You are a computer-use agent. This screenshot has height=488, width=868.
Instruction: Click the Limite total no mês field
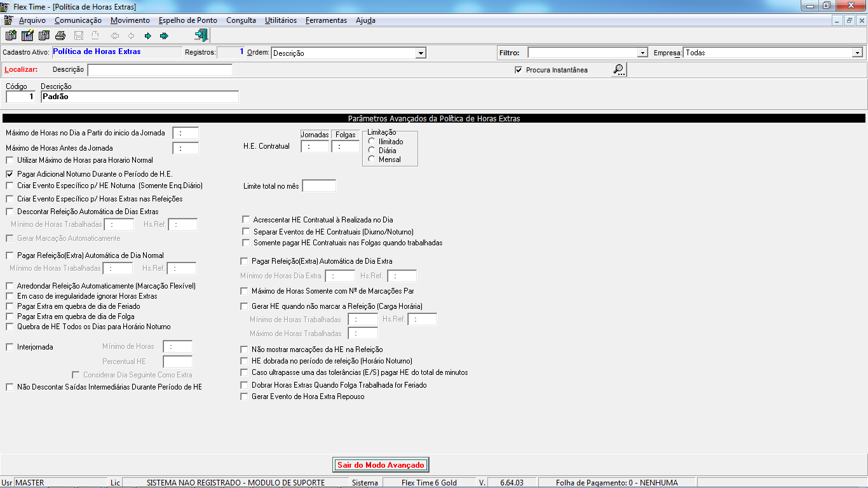pyautogui.click(x=319, y=186)
